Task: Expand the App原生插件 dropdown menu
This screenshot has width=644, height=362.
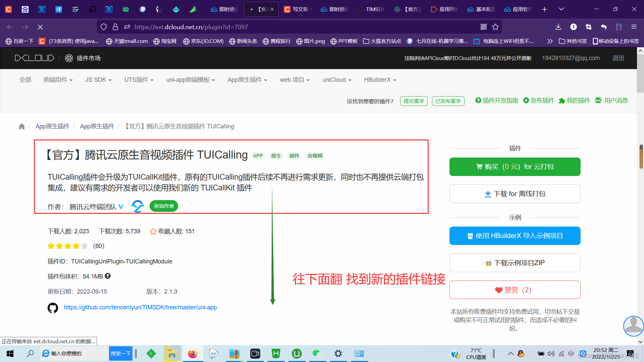Action: tap(248, 80)
